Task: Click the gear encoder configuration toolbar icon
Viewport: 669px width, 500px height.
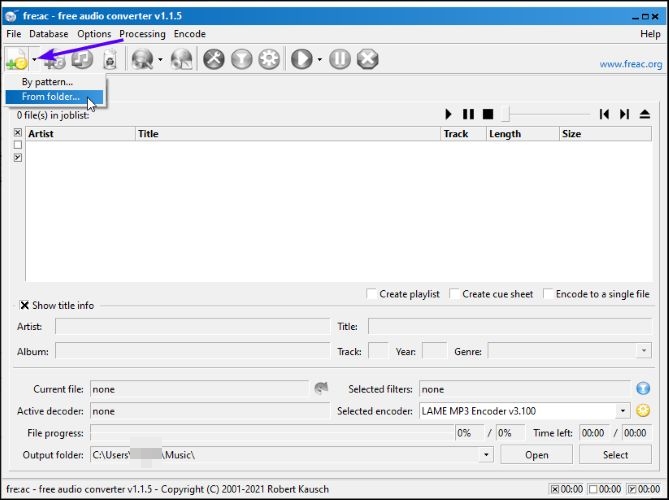Action: (269, 59)
